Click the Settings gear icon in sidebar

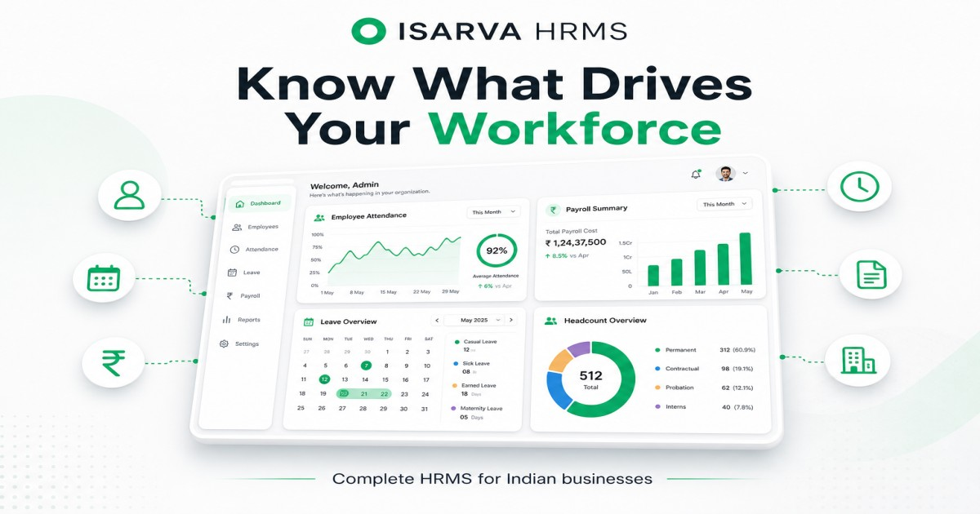(224, 344)
